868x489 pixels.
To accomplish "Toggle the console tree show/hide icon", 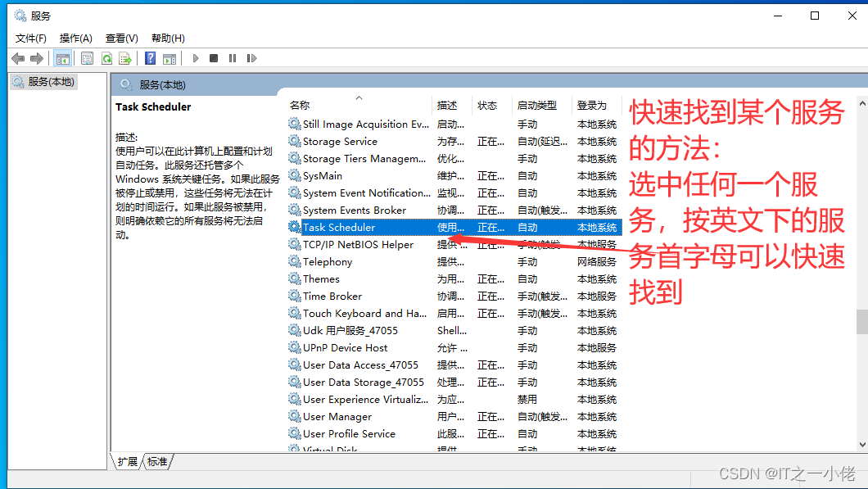I will pos(62,58).
